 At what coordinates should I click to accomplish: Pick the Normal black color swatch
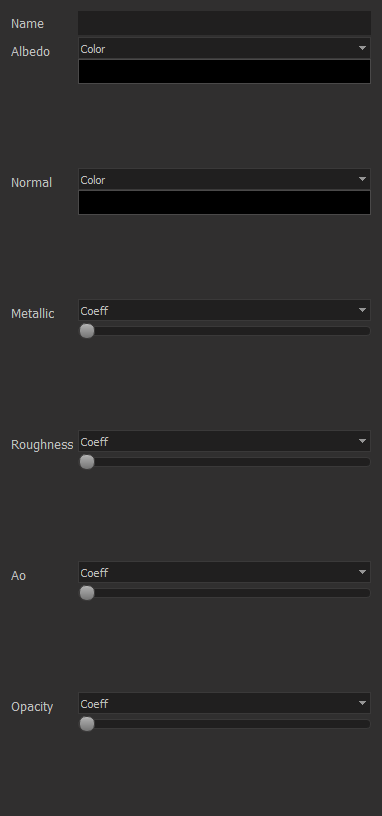tap(224, 202)
